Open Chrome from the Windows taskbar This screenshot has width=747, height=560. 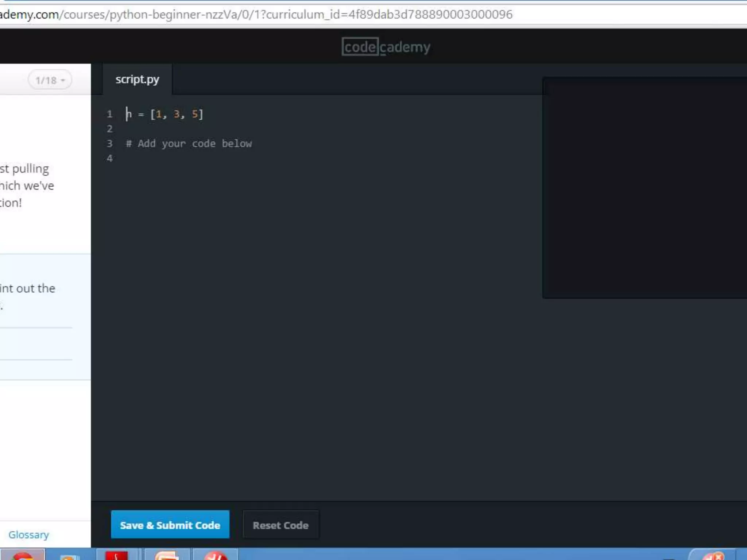click(x=23, y=555)
